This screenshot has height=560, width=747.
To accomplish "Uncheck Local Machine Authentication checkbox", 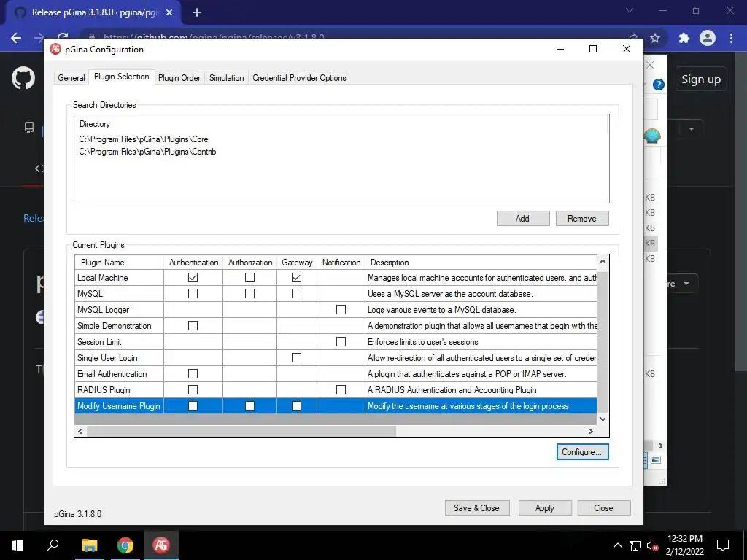I will pyautogui.click(x=193, y=277).
